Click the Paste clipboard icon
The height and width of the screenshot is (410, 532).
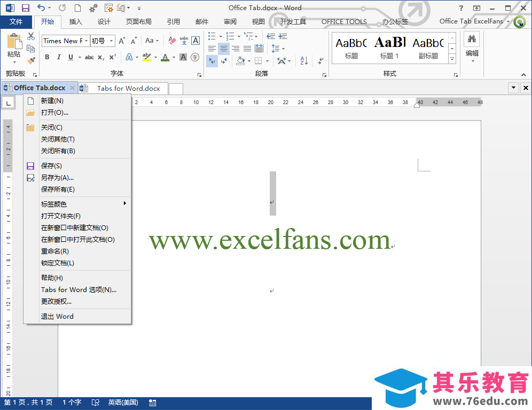click(x=14, y=41)
